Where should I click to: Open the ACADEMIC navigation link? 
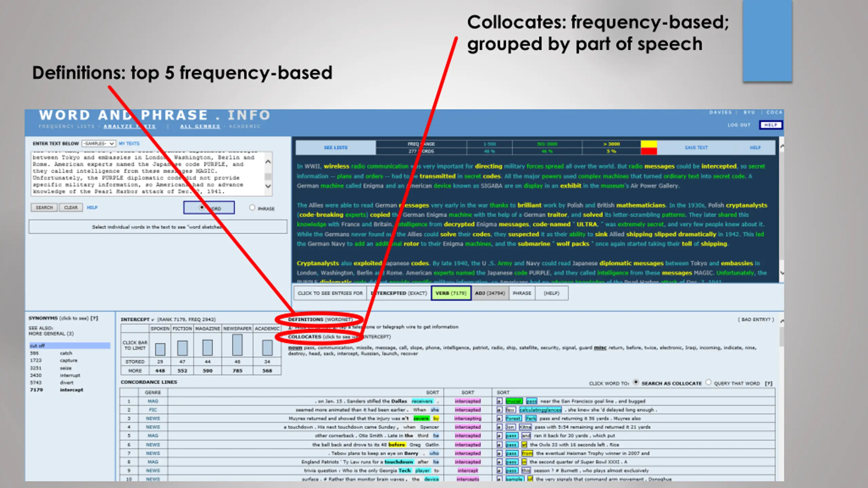(244, 126)
